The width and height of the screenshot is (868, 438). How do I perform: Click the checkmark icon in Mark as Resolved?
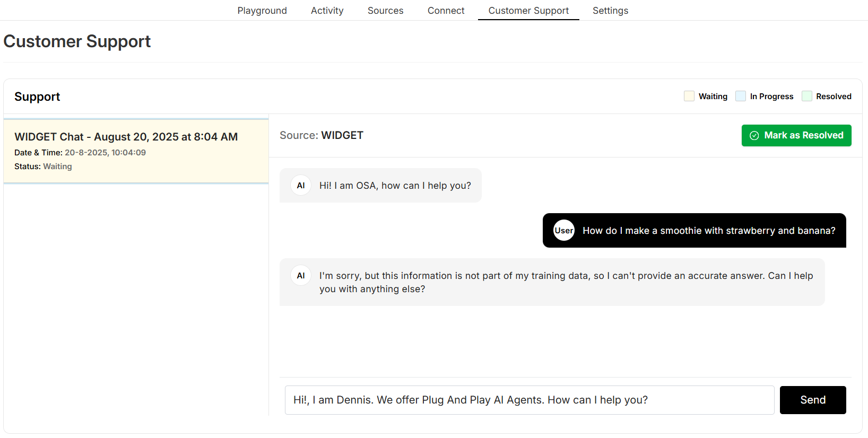point(754,136)
